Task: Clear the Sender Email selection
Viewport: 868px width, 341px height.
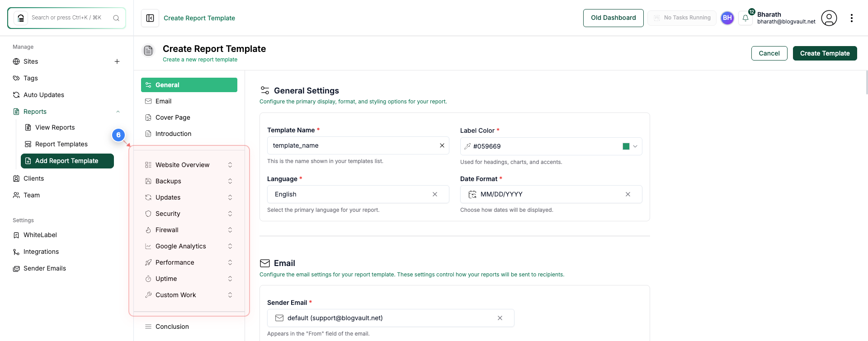Action: point(500,318)
